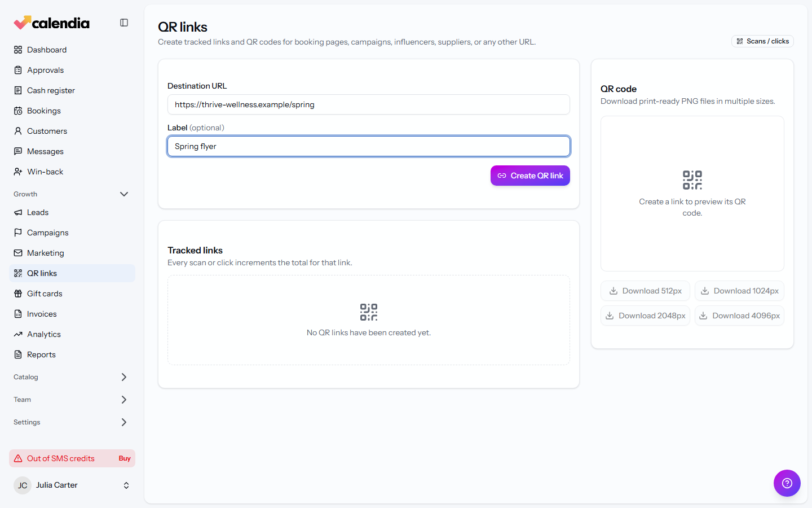Image resolution: width=812 pixels, height=508 pixels.
Task: Click the Campaigns flag icon
Action: coord(18,233)
